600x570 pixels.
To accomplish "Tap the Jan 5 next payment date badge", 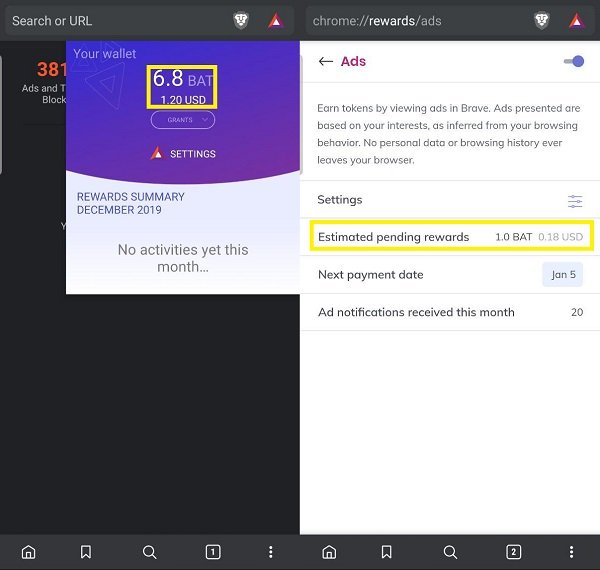I will (563, 274).
